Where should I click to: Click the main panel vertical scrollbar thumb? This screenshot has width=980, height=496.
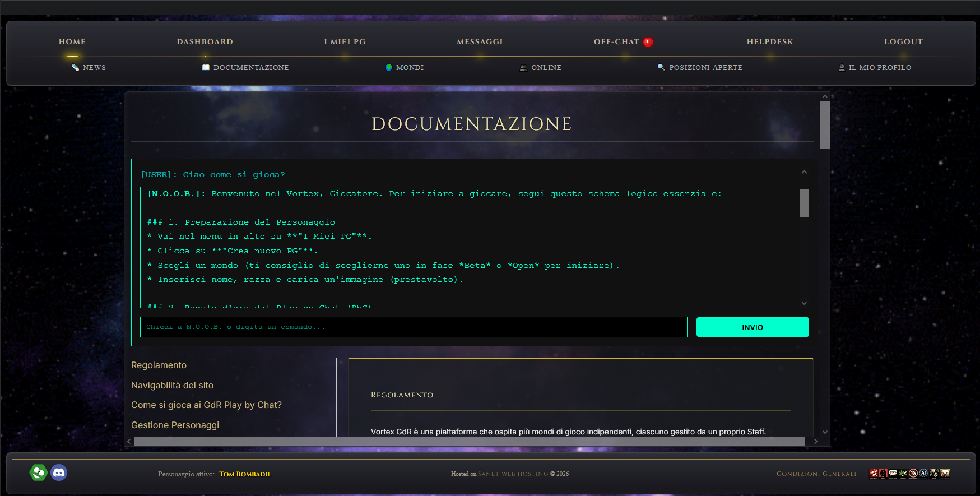(x=825, y=125)
